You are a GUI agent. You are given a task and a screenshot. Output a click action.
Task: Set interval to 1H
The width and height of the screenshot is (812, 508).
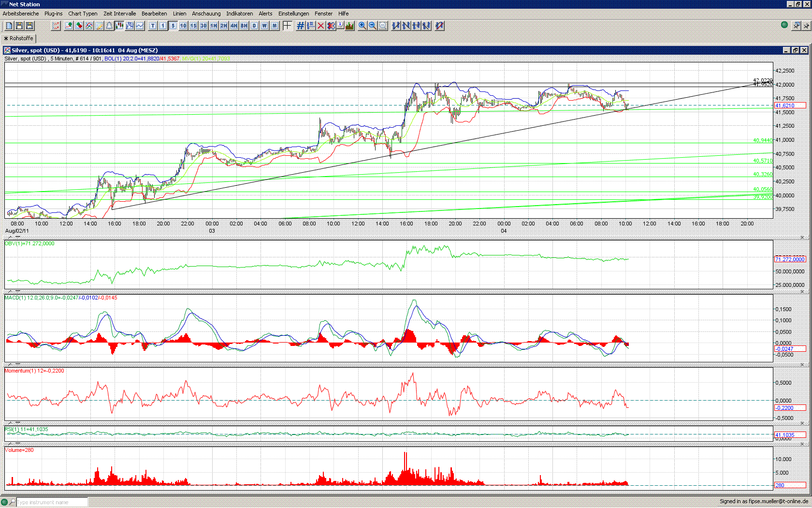(x=214, y=26)
